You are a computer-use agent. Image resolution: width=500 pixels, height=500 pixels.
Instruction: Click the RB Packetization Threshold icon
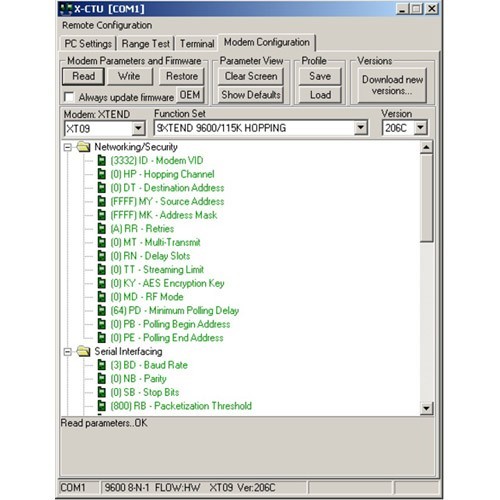(102, 406)
